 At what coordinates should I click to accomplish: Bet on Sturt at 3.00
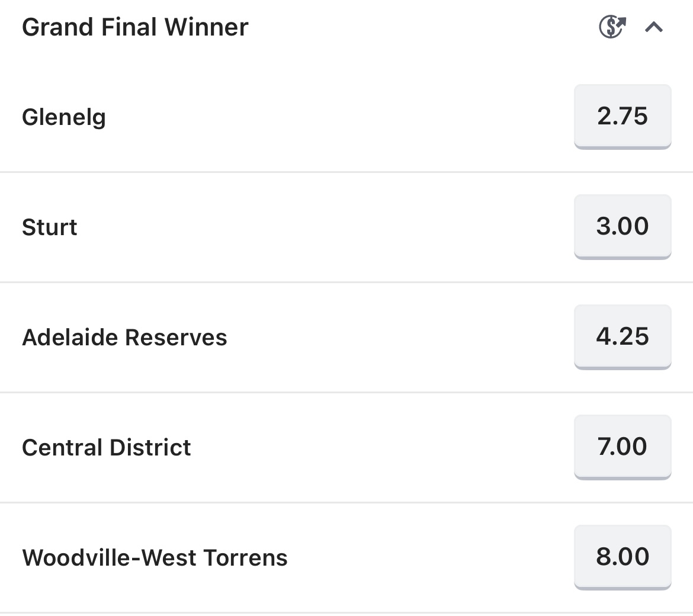(623, 226)
